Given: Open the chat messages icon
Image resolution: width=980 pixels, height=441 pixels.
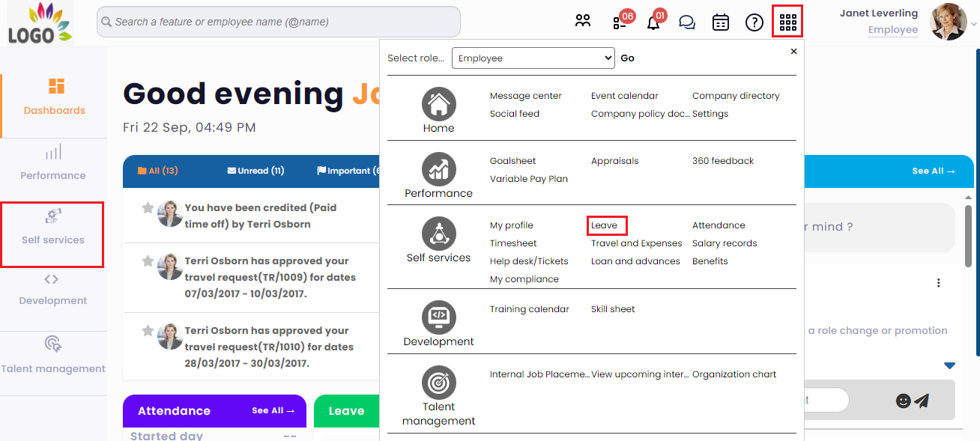Looking at the screenshot, I should (x=687, y=22).
